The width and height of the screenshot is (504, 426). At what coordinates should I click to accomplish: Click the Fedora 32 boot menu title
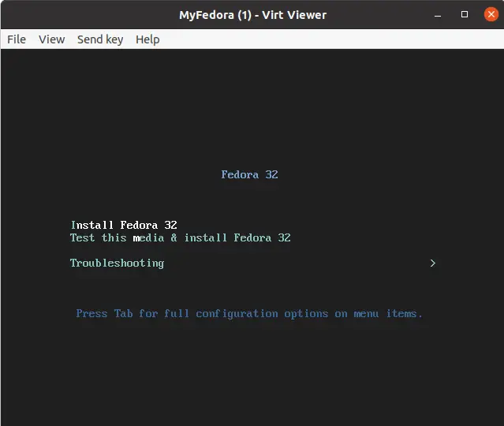[249, 174]
